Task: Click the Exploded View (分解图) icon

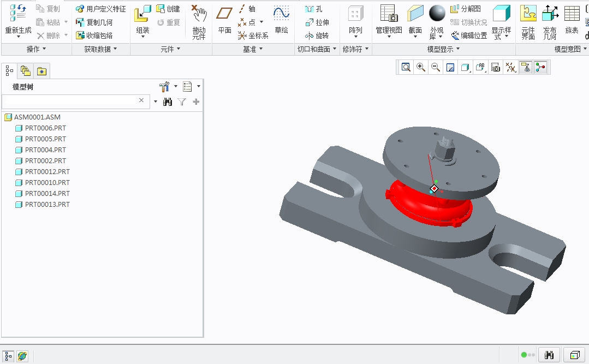Action: (x=466, y=9)
